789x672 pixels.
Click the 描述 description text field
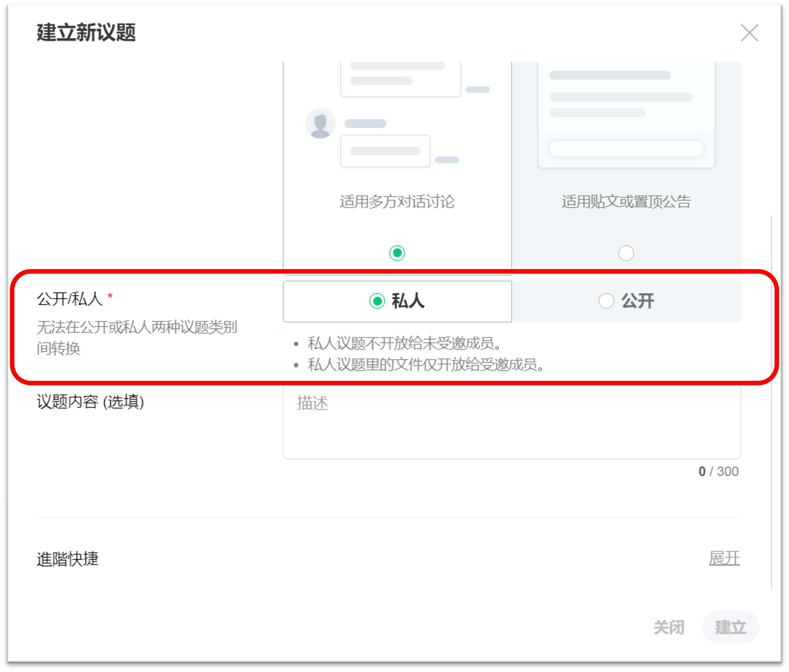click(x=511, y=422)
